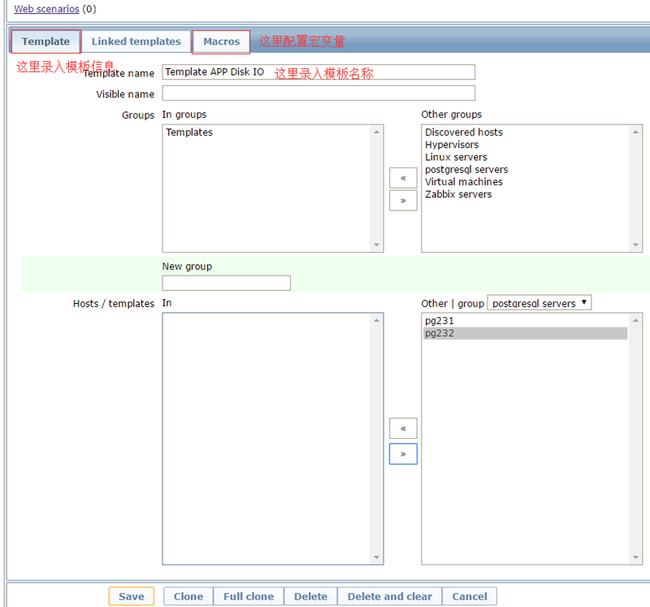Click the » button in Hosts / templates section
The width and height of the screenshot is (650, 607).
(403, 453)
